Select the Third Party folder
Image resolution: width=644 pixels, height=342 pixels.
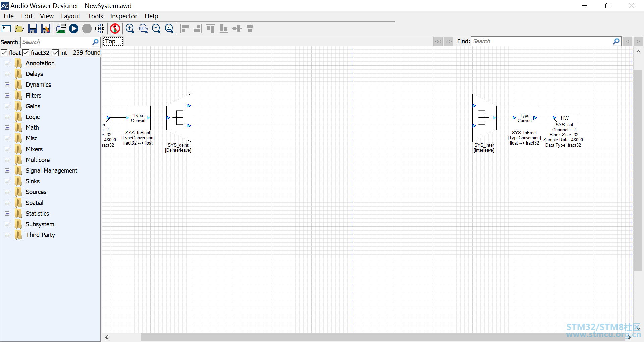pyautogui.click(x=40, y=235)
